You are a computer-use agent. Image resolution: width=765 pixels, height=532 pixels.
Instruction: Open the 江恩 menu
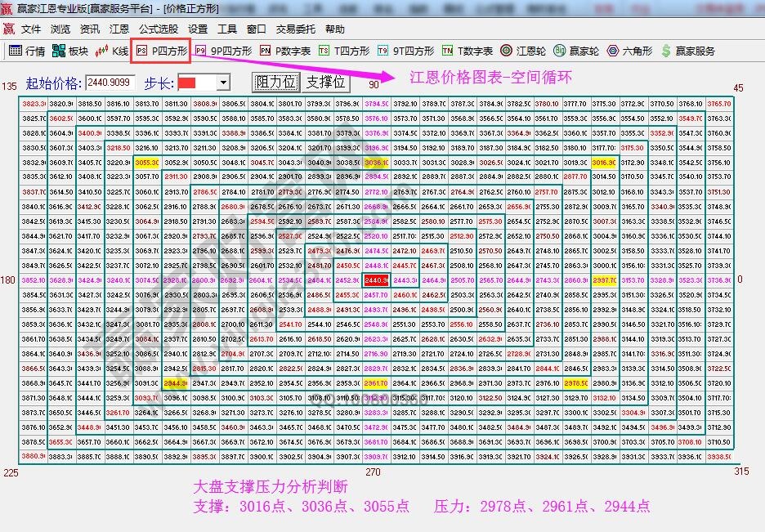(119, 29)
